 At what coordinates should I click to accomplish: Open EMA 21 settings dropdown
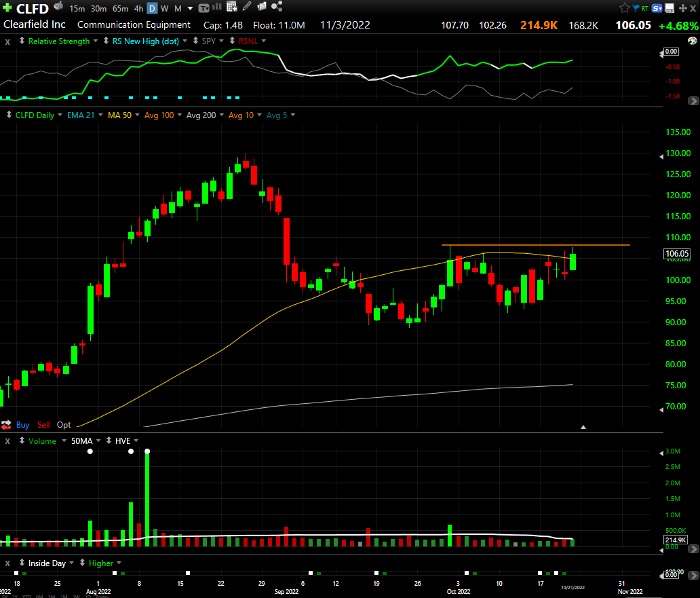click(100, 115)
